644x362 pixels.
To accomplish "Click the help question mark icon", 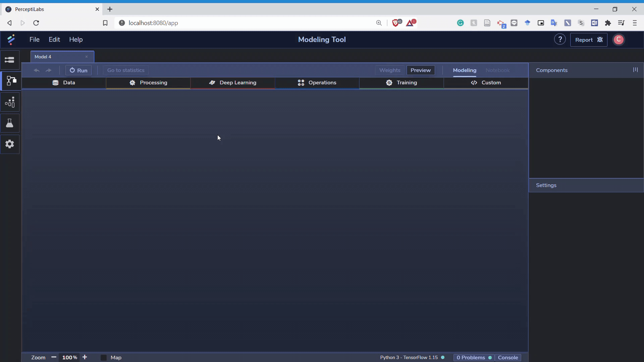I will (559, 40).
